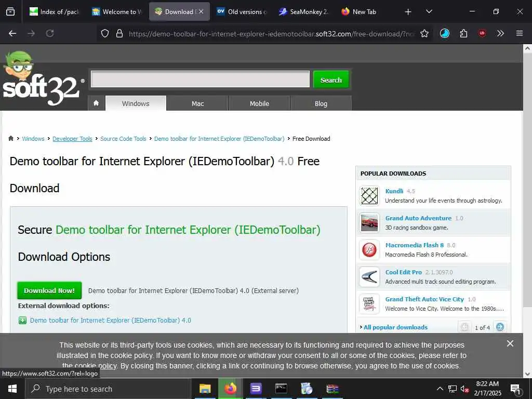Open the Cool Edit Pro link
Viewport: 532px width, 399px height.
[404, 272]
